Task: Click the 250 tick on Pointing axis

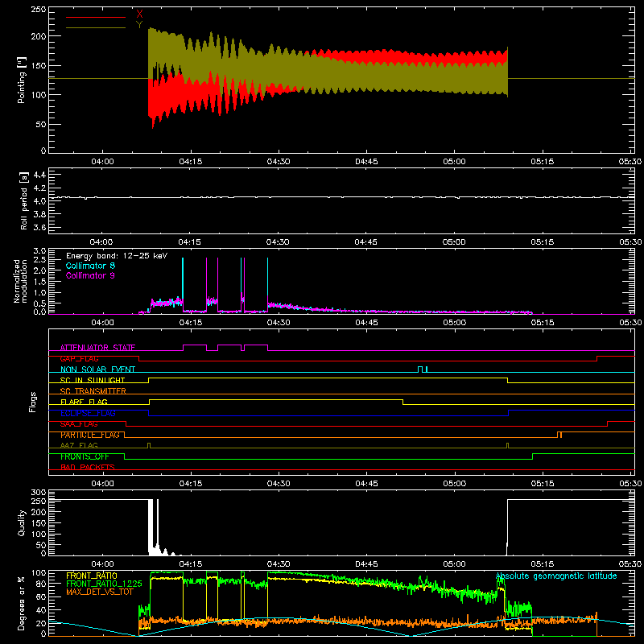Action: (x=38, y=10)
